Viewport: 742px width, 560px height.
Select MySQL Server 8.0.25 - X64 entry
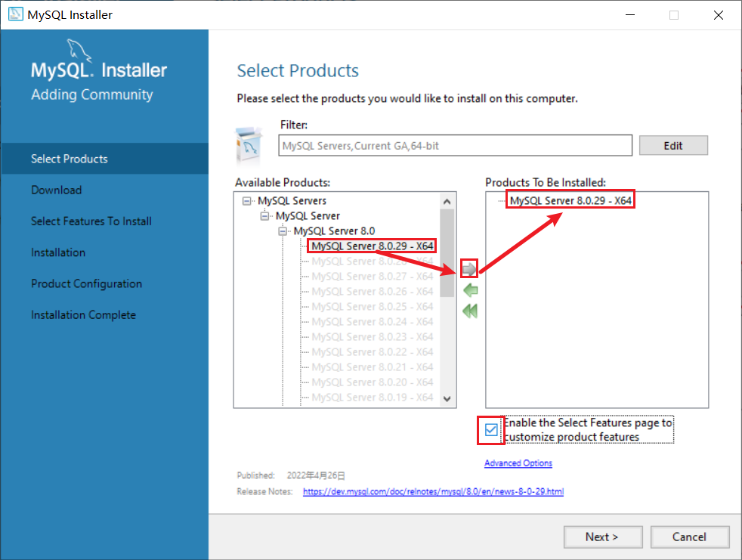pos(372,307)
